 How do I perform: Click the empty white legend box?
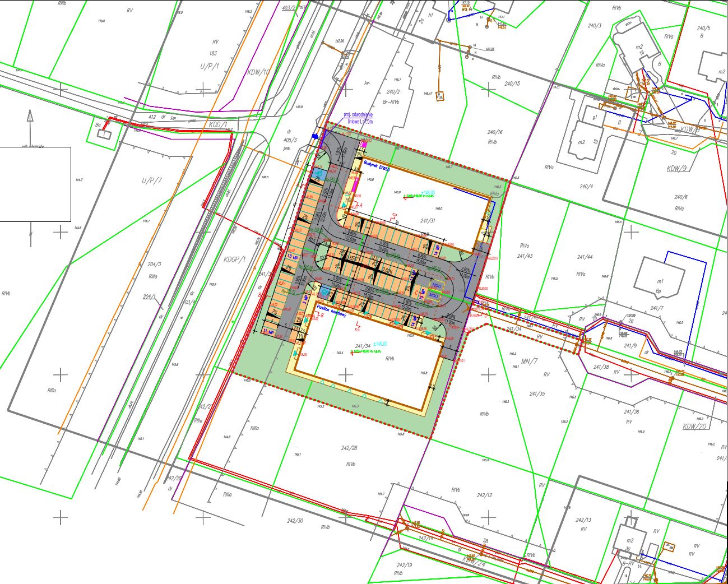point(35,184)
